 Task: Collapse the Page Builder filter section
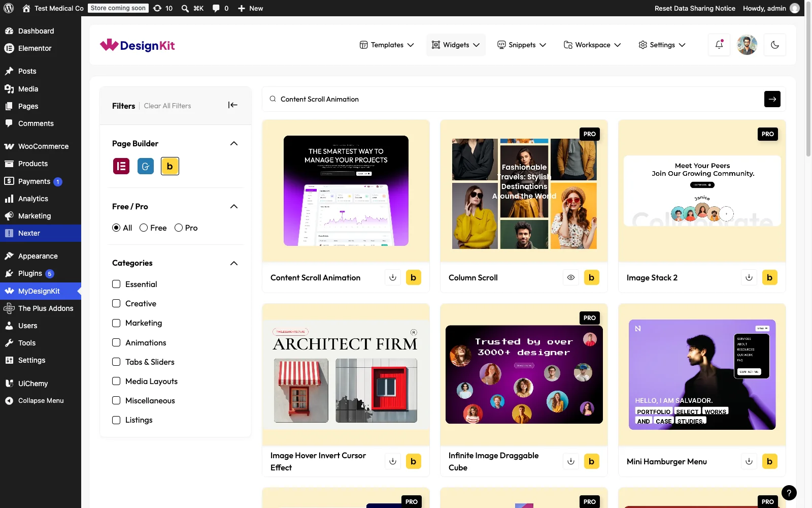point(234,143)
